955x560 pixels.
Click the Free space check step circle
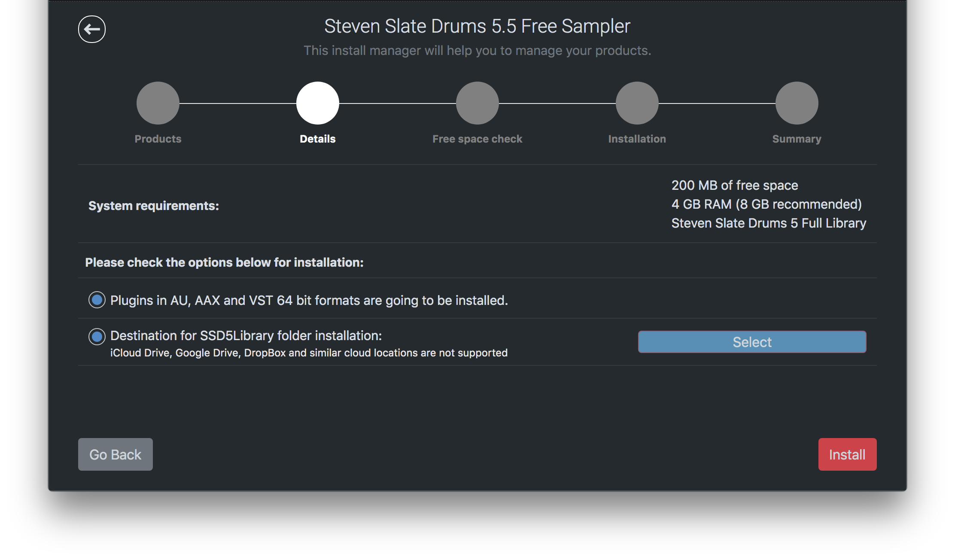[477, 103]
